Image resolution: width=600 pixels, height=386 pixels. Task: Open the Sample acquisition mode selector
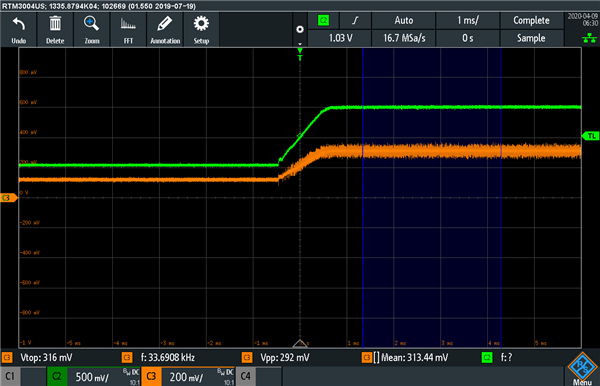pyautogui.click(x=531, y=38)
